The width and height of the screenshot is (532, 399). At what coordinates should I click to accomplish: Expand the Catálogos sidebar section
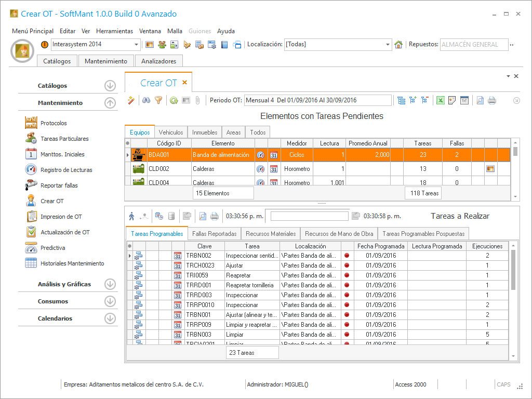[x=110, y=86]
